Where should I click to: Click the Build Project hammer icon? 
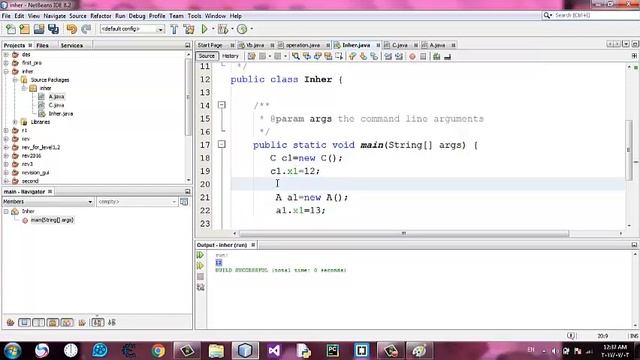pyautogui.click(x=174, y=29)
